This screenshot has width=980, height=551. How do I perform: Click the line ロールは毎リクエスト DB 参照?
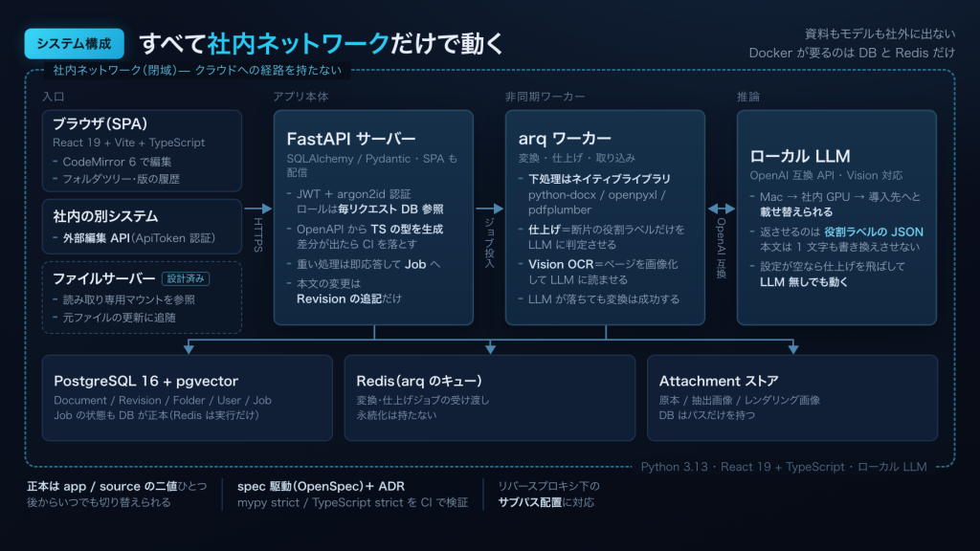coord(370,209)
